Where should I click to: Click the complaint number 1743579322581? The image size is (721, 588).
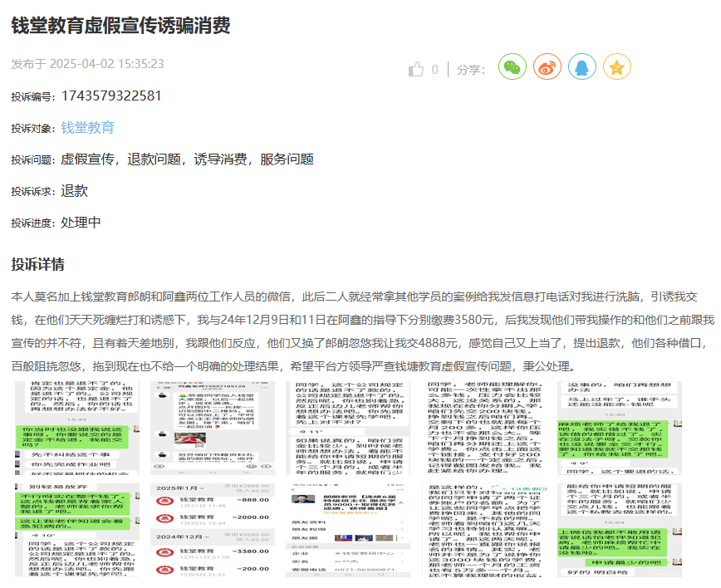point(111,96)
